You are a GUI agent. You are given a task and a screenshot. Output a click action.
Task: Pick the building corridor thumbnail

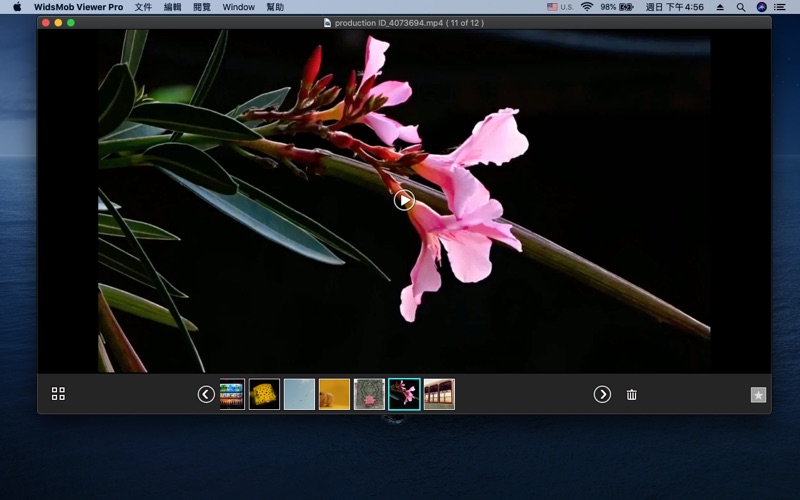coord(439,394)
